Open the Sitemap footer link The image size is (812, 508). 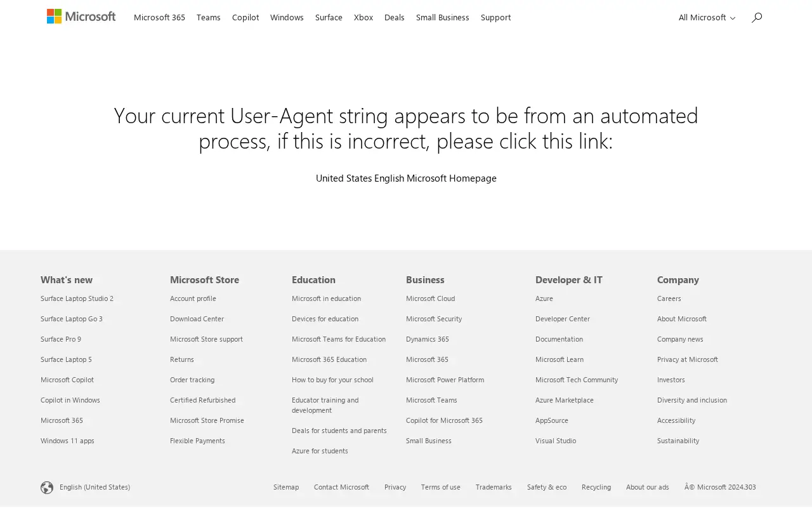point(286,487)
